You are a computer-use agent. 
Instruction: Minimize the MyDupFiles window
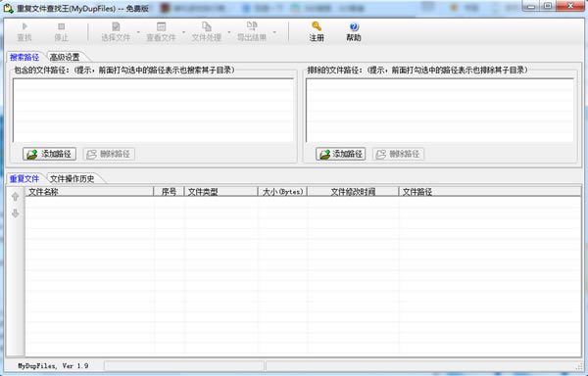tap(530, 6)
